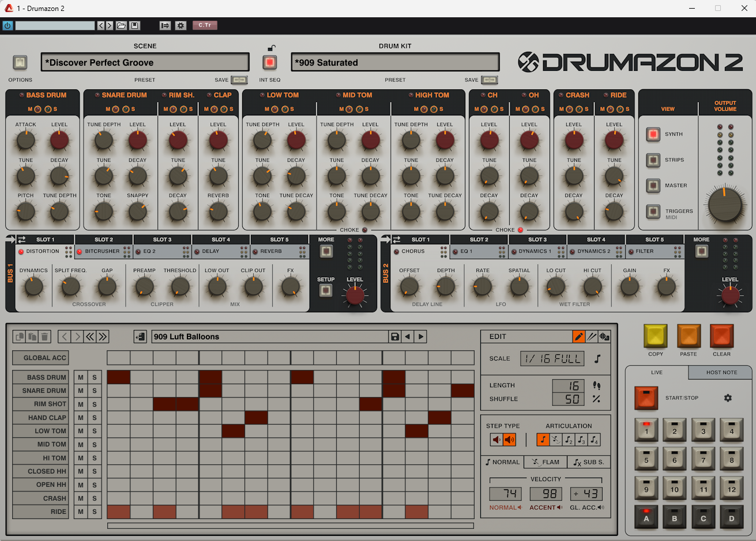756x541 pixels.
Task: Click the BUS 1 slot swap arrows icon
Action: pos(22,239)
